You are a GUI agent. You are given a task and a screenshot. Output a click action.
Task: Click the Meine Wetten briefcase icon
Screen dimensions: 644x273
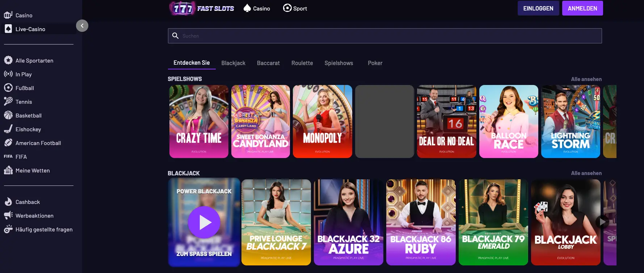pyautogui.click(x=8, y=170)
